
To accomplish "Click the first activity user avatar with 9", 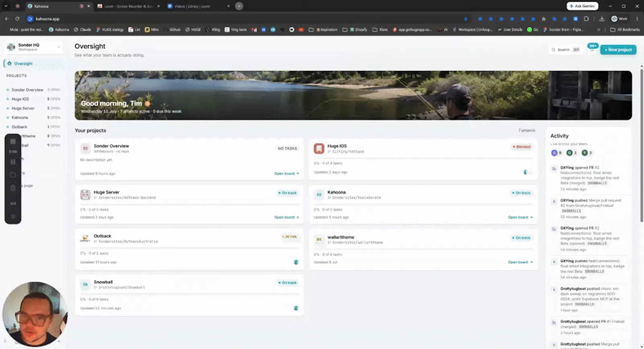I will (x=554, y=153).
